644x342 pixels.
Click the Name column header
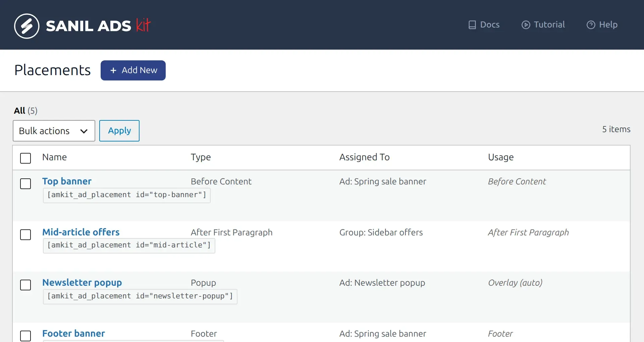(x=54, y=157)
